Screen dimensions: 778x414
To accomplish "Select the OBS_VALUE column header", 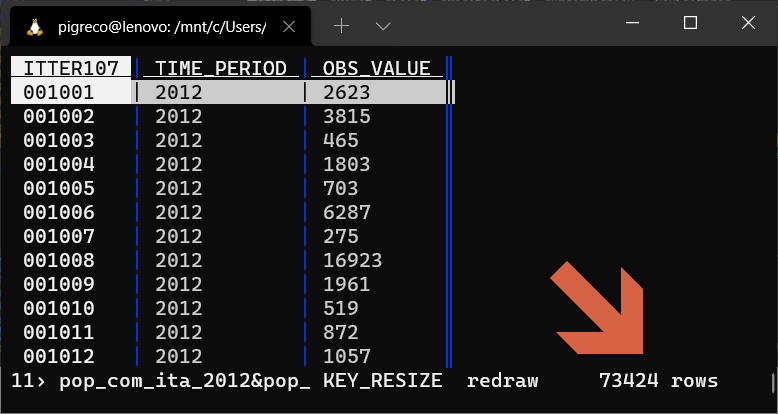I will pos(377,67).
